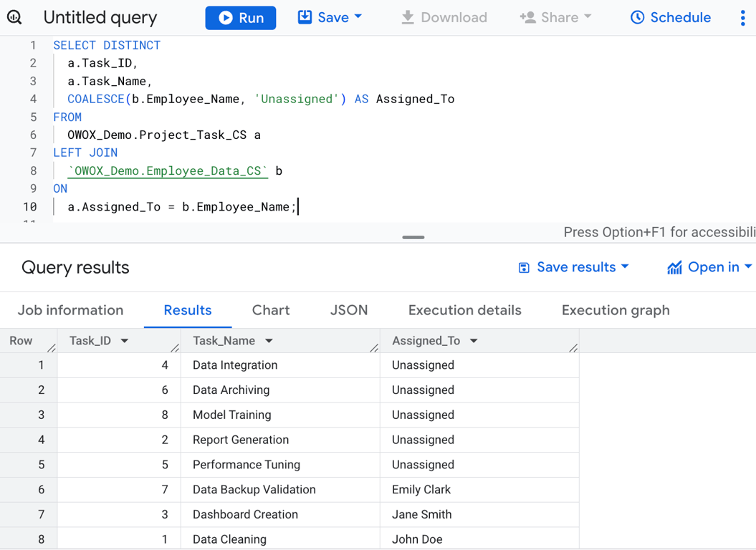Click the editor pane splitter handle
756x550 pixels.
click(413, 237)
